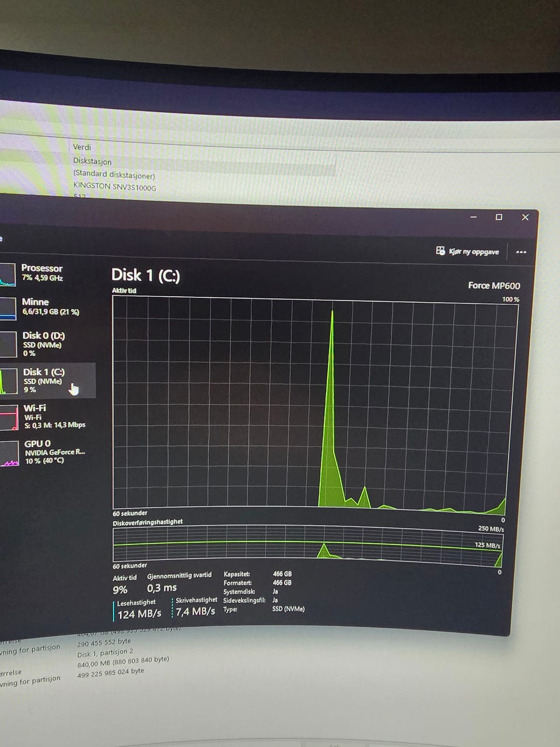Click the Skrivehastighet 7,4 MB/s value
Image resolution: width=560 pixels, height=747 pixels.
point(195,611)
